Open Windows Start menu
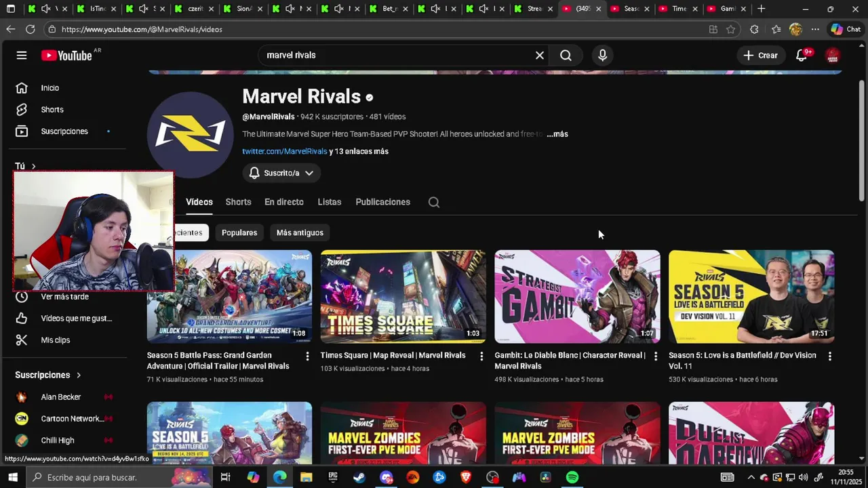Viewport: 868px width, 488px height. coord(12,477)
